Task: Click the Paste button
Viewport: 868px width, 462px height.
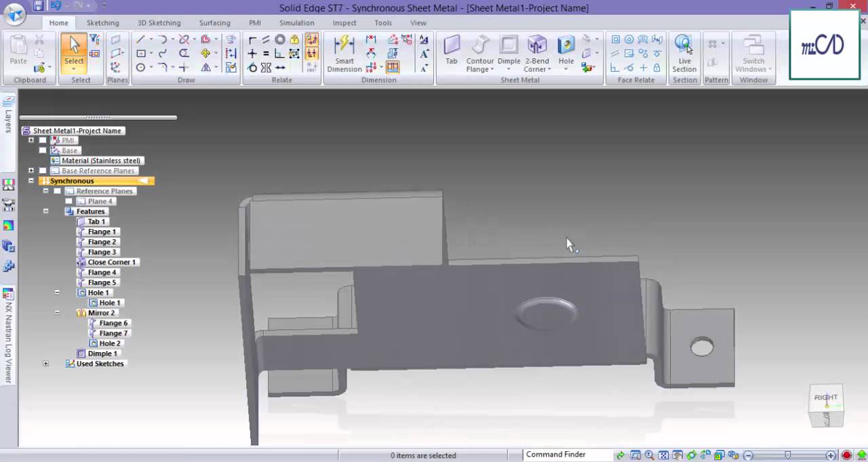Action: [x=18, y=50]
